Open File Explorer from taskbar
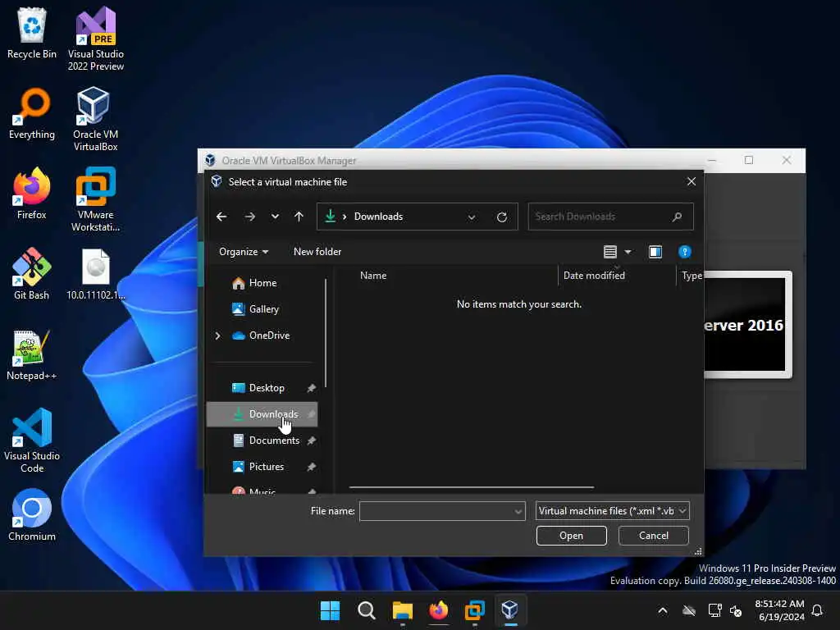The height and width of the screenshot is (630, 840). point(402,610)
